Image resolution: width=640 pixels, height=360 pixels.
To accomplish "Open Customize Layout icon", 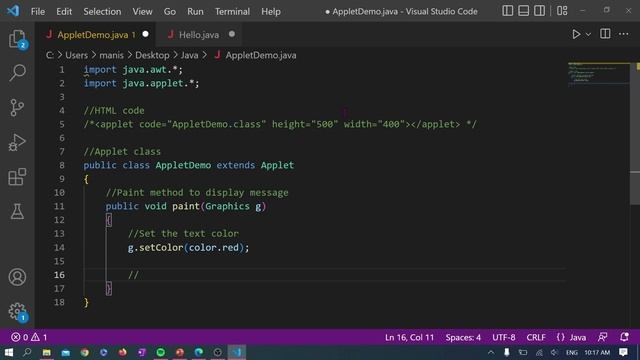I will click(562, 11).
